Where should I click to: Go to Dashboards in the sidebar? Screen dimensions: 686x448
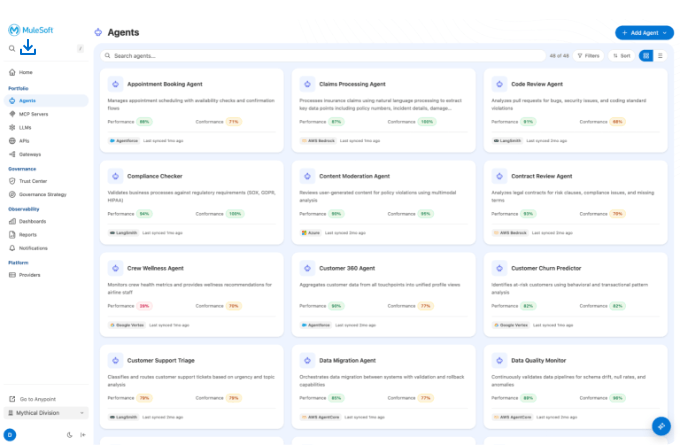click(32, 221)
